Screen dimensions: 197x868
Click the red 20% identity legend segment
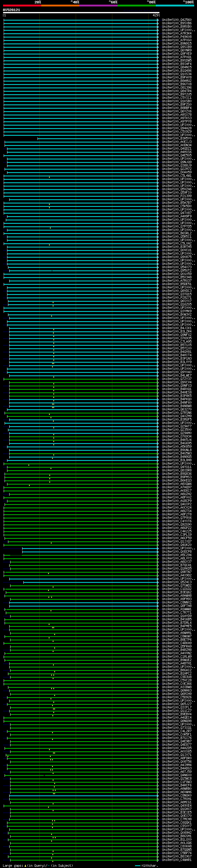point(22,6)
